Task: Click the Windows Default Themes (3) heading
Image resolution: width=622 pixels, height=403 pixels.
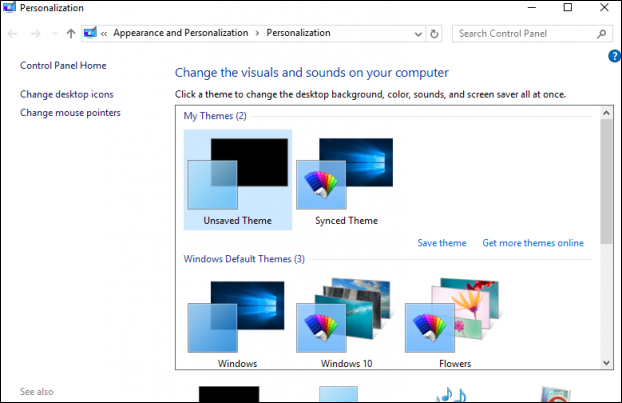Action: 244,259
